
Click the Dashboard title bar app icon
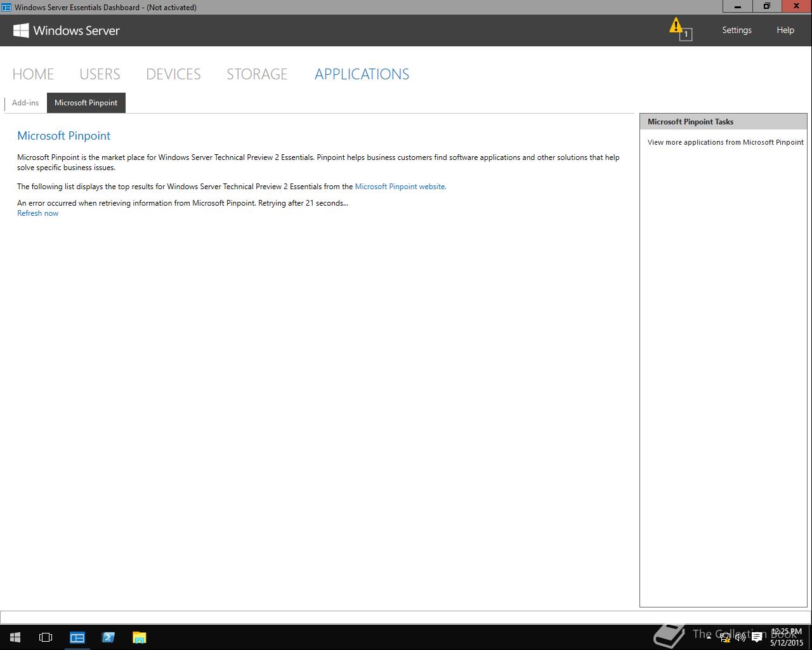click(x=6, y=7)
